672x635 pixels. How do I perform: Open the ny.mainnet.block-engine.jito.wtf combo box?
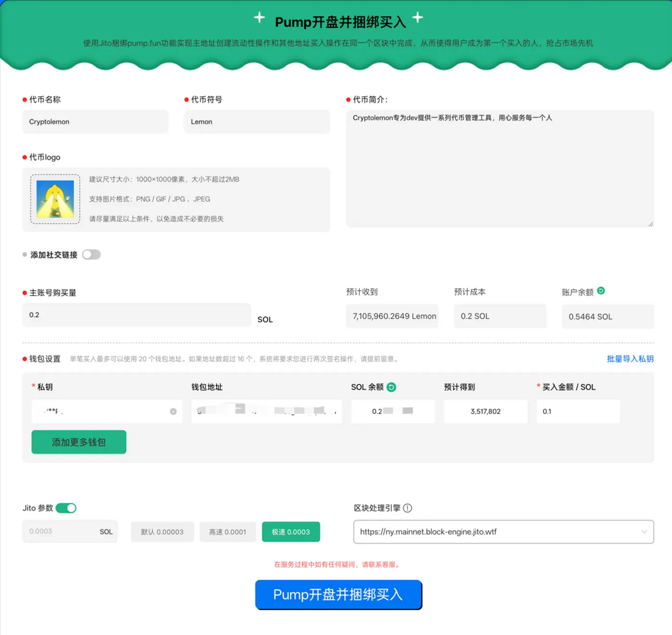(x=504, y=532)
